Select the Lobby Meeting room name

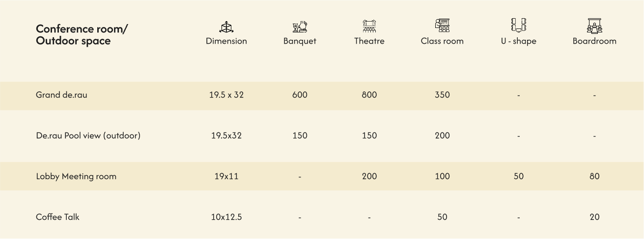(x=76, y=177)
